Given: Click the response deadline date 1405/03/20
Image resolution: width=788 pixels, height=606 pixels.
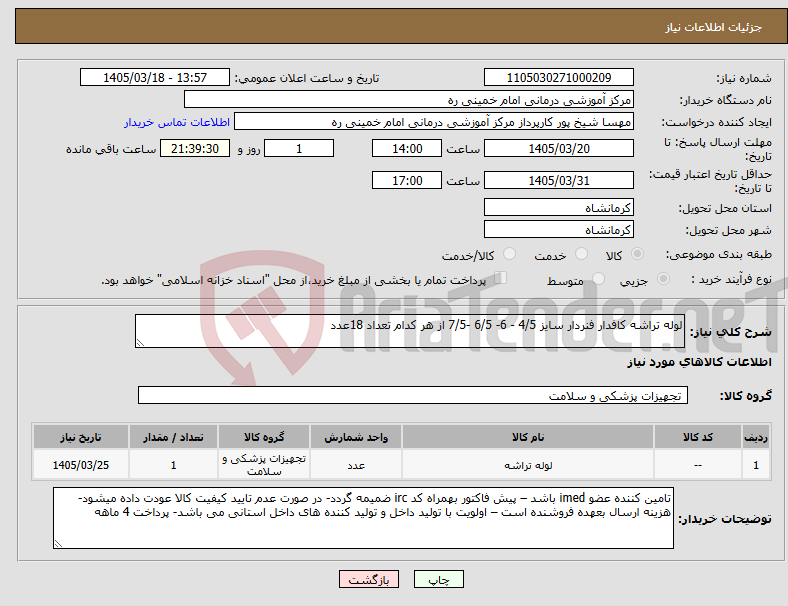Looking at the screenshot, I should (x=558, y=148).
